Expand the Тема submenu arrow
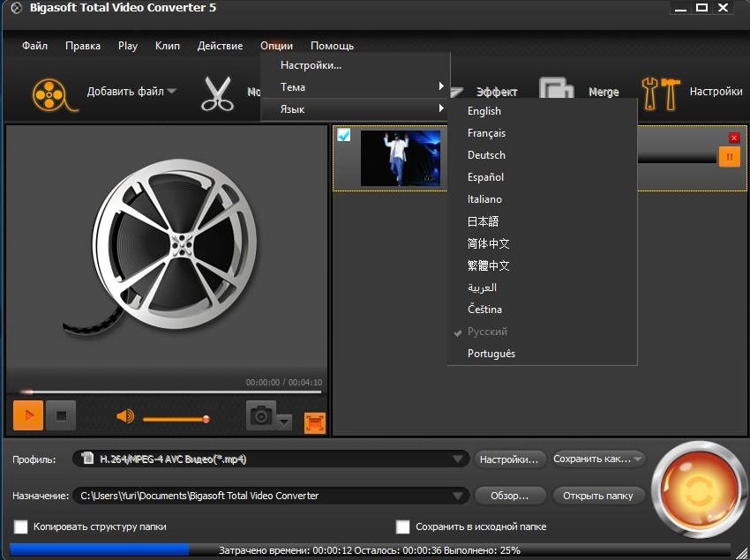750x560 pixels. click(441, 86)
